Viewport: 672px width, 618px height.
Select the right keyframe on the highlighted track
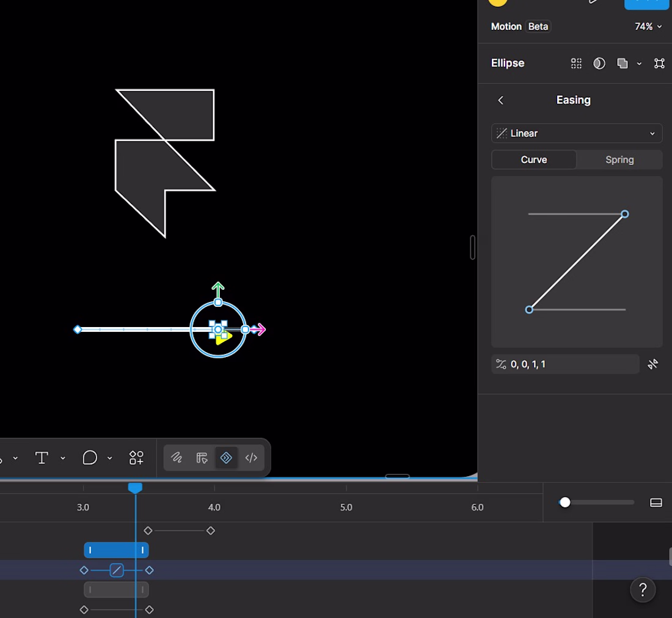point(149,570)
